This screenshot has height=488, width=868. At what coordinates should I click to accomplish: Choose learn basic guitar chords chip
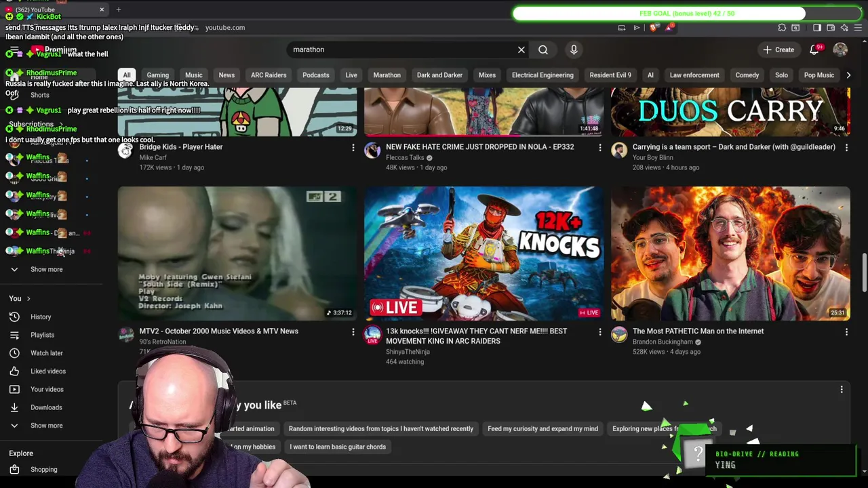point(338,447)
